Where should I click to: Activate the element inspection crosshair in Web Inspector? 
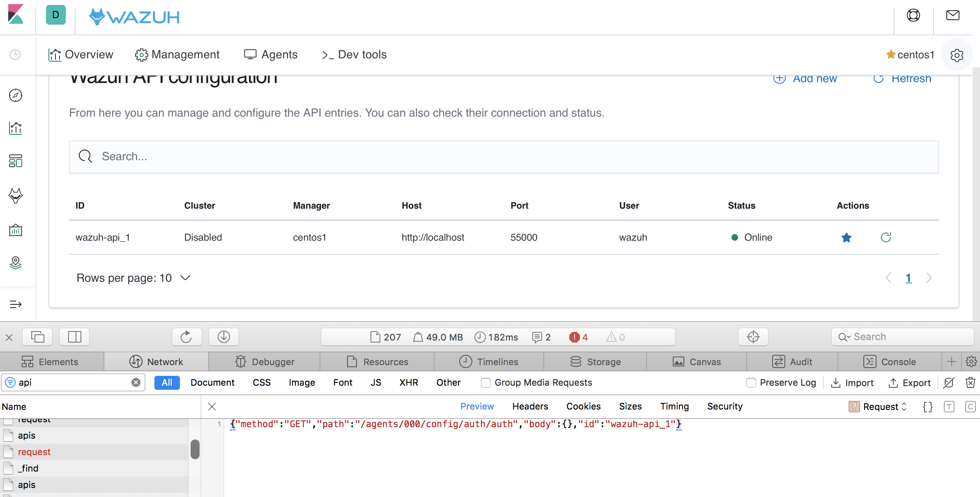(x=753, y=337)
